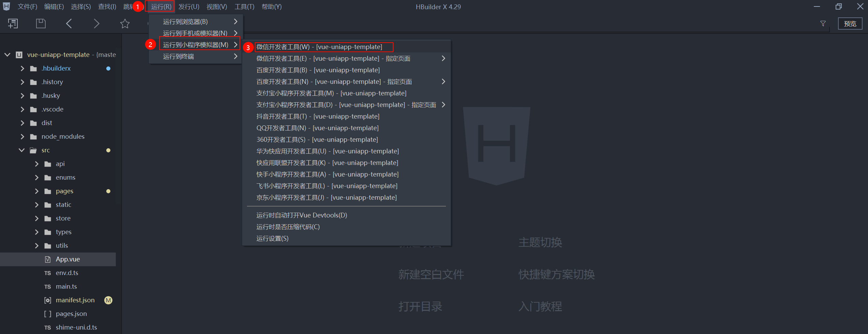Collapse the vue-uniapp-template project tree

(x=7, y=55)
